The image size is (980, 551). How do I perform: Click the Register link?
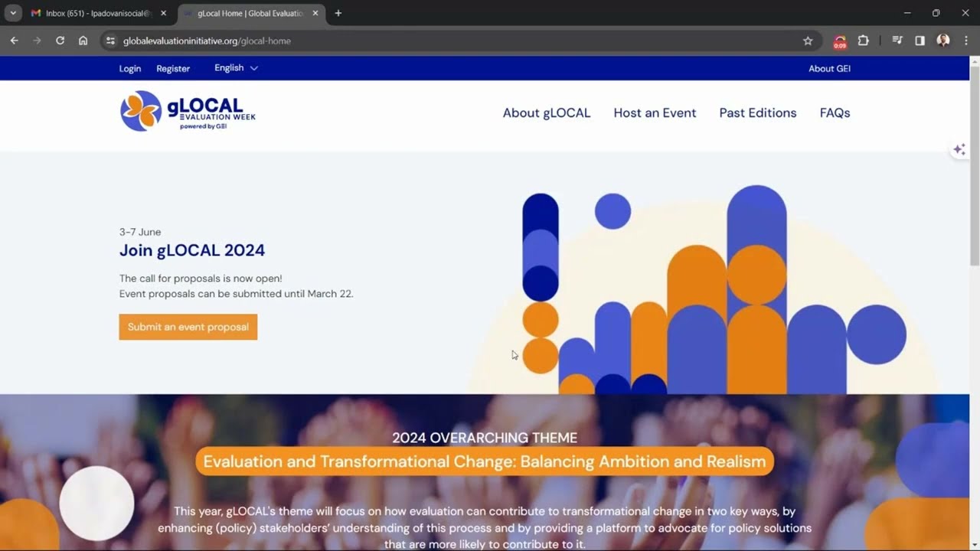click(173, 68)
